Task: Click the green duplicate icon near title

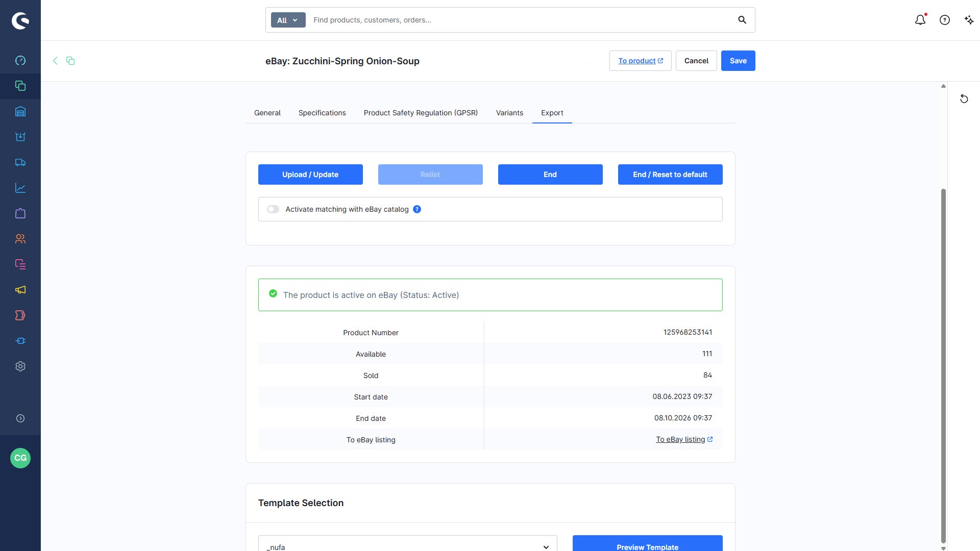Action: point(70,61)
